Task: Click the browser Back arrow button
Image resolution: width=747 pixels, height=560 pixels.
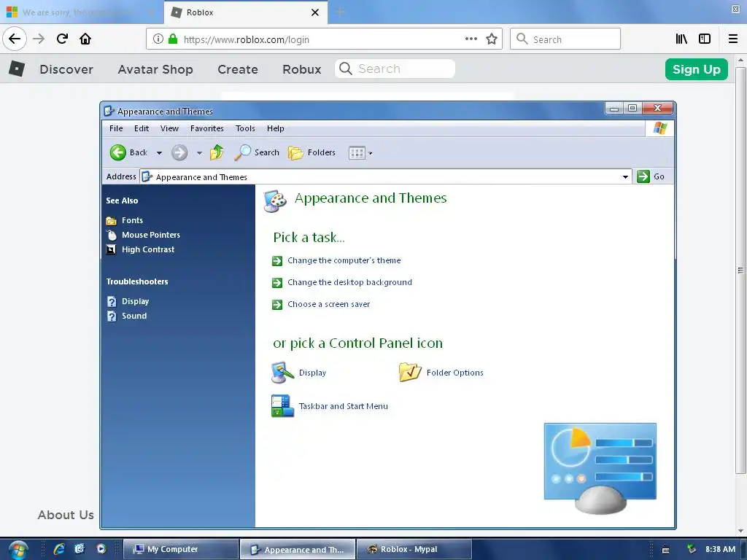Action: 15,39
